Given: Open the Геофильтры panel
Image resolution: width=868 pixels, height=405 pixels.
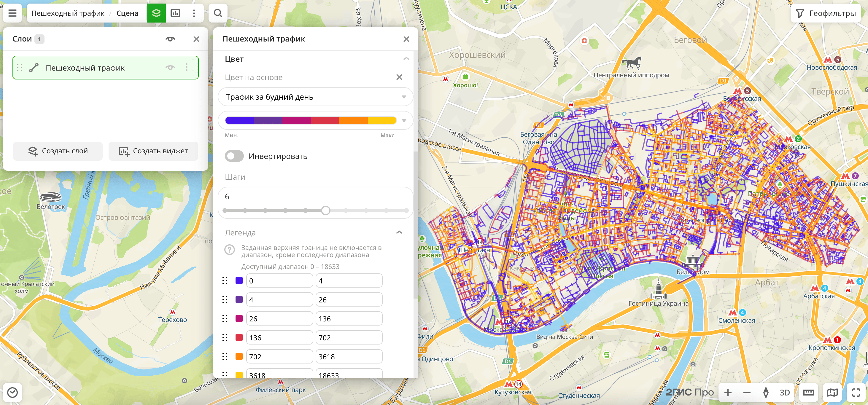Looking at the screenshot, I should [x=826, y=13].
